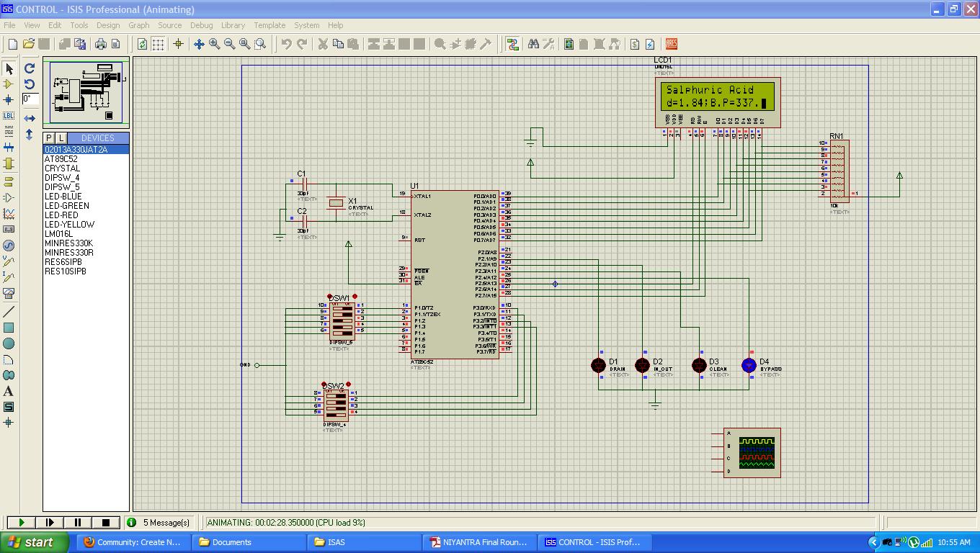
Task: Click the Pause simulation button
Action: coord(78,523)
